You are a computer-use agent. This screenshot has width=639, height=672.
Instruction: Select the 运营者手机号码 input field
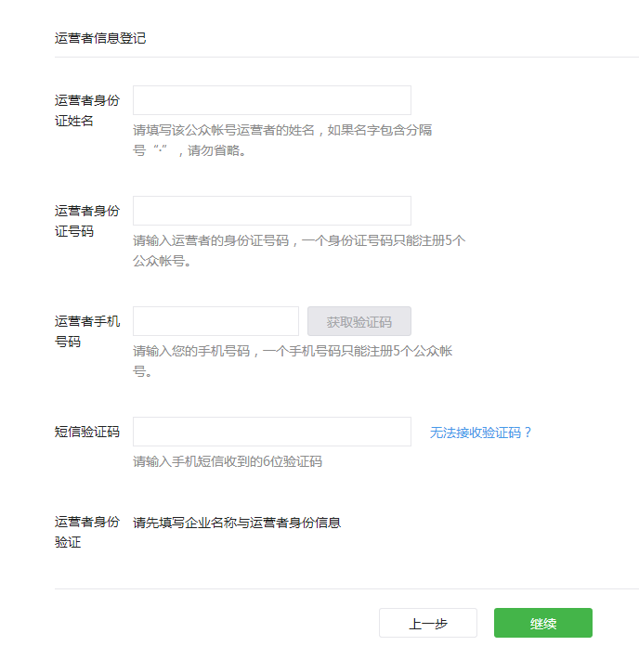[x=215, y=321]
